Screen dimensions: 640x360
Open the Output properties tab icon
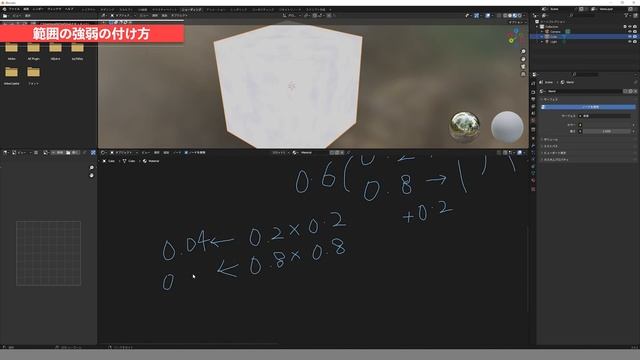533,99
